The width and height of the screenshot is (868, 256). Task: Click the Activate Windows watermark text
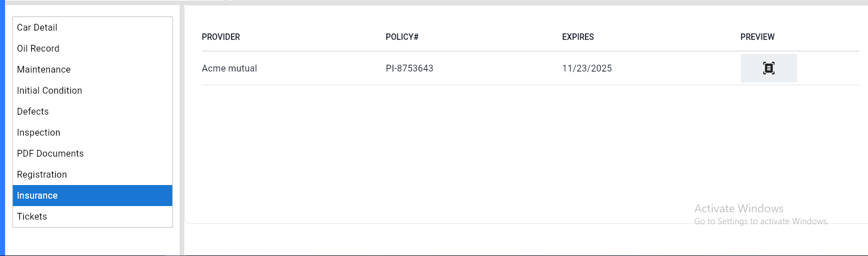pyautogui.click(x=739, y=208)
